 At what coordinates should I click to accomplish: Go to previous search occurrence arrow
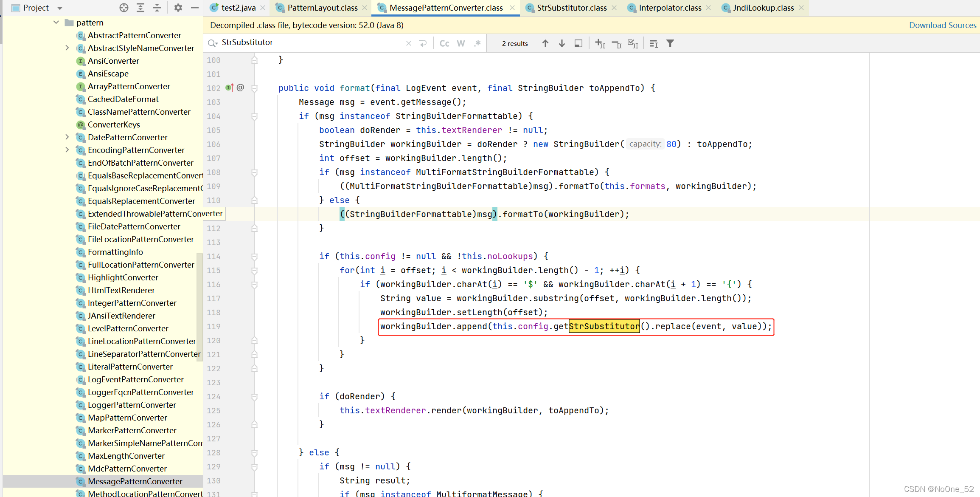click(545, 43)
